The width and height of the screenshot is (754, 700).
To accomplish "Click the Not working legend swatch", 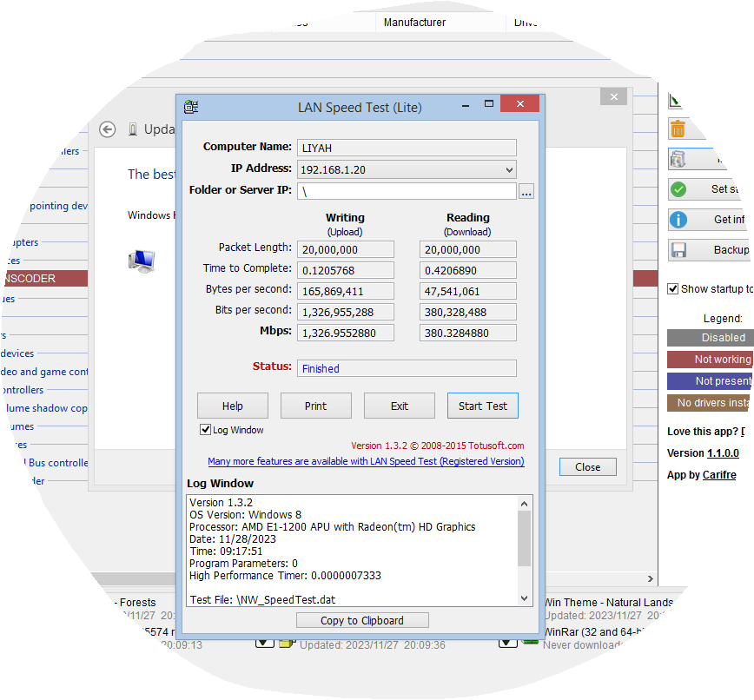I will [711, 360].
